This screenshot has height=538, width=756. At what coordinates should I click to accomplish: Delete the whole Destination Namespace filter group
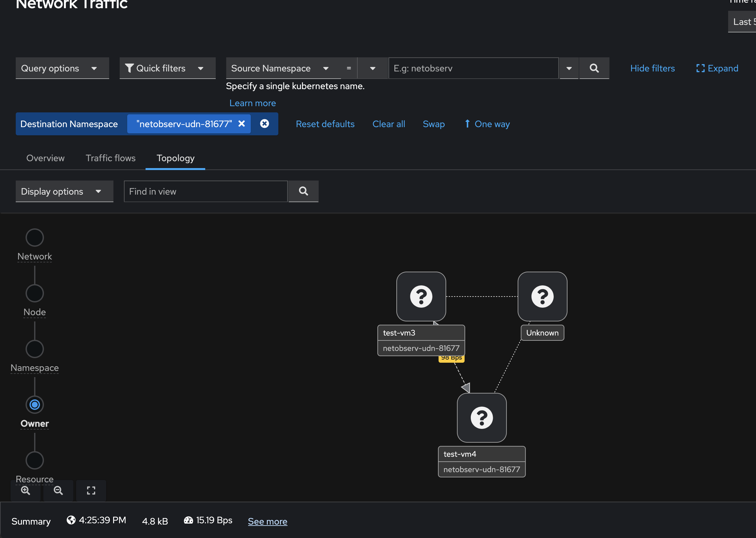(x=265, y=124)
